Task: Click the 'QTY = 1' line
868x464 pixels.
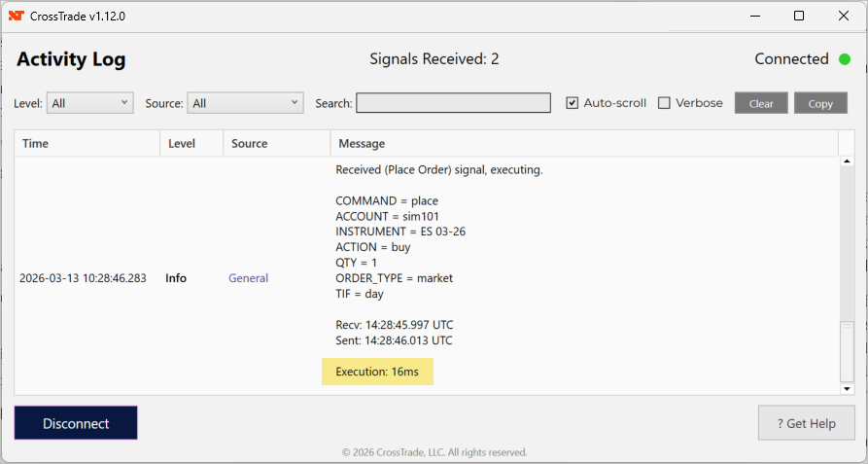Action: [x=356, y=263]
